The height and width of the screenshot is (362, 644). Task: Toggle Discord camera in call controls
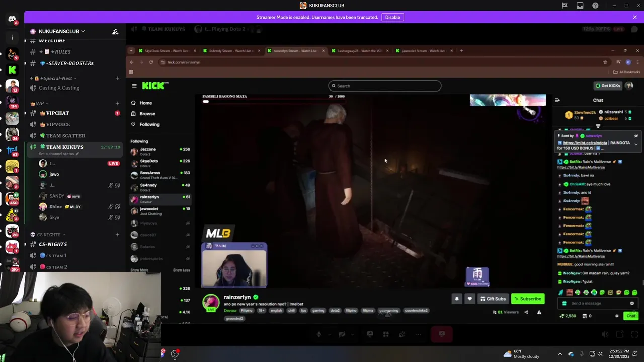[x=342, y=334]
